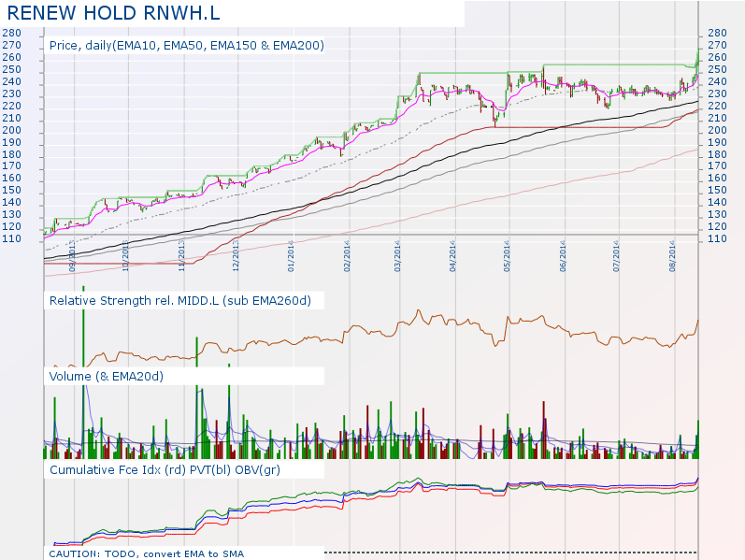Viewport: 745px width, 560px height.
Task: Click the 220 value on right price axis
Action: click(x=718, y=106)
